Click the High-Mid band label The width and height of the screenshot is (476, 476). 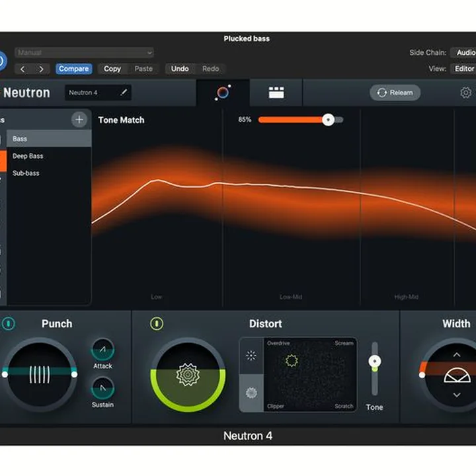(406, 297)
